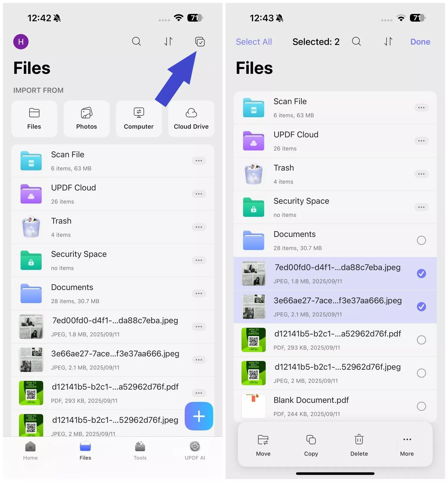448x482 pixels.
Task: Switch to the Files tab in bottom bar
Action: tap(85, 451)
